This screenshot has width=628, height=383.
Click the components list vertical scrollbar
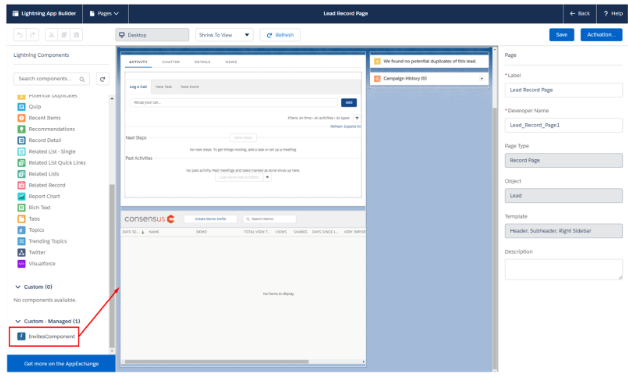(112, 265)
